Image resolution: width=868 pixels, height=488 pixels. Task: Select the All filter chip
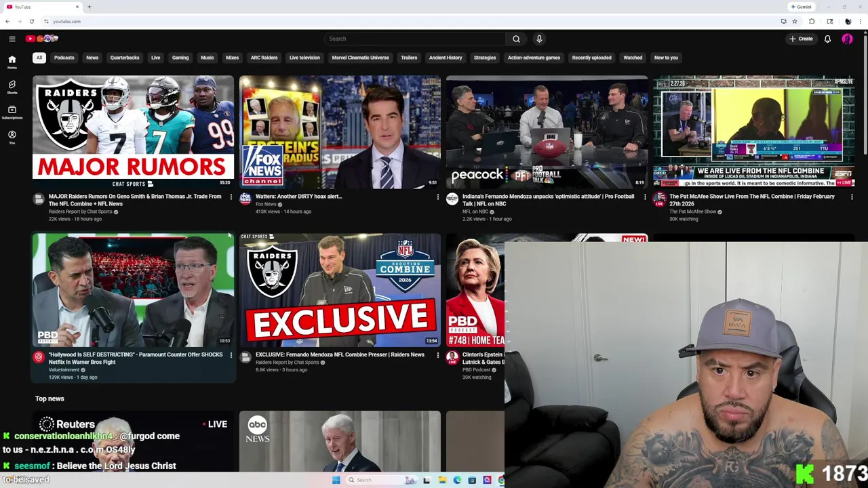tap(39, 58)
